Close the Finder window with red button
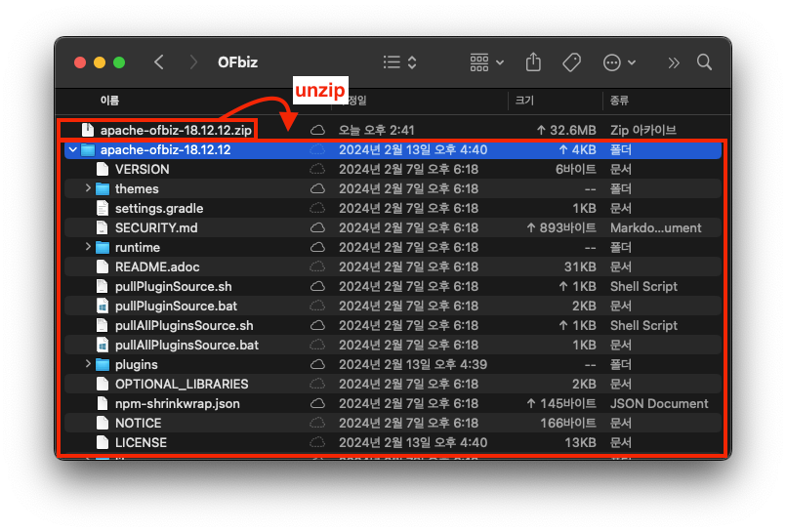Viewport: 786px width, 532px height. [80, 62]
